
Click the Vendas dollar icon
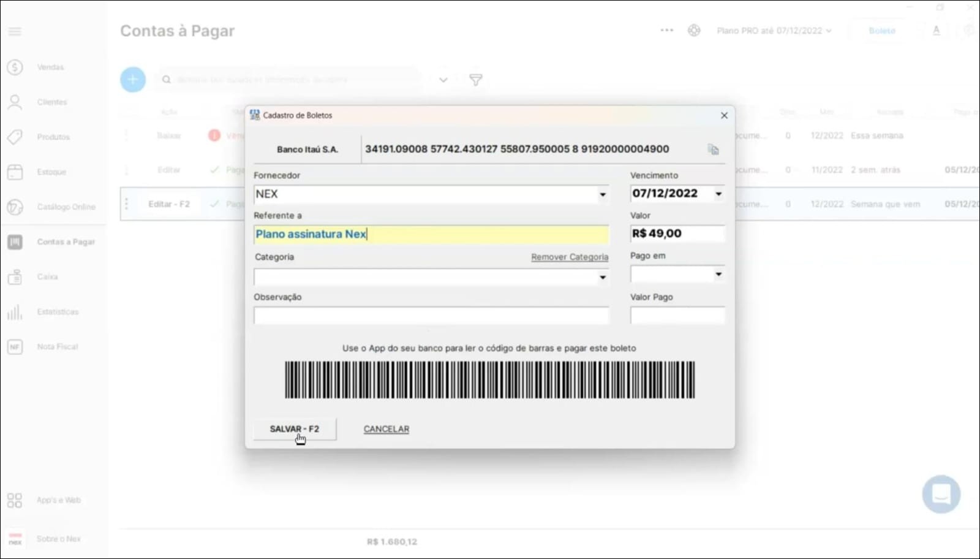coord(15,67)
